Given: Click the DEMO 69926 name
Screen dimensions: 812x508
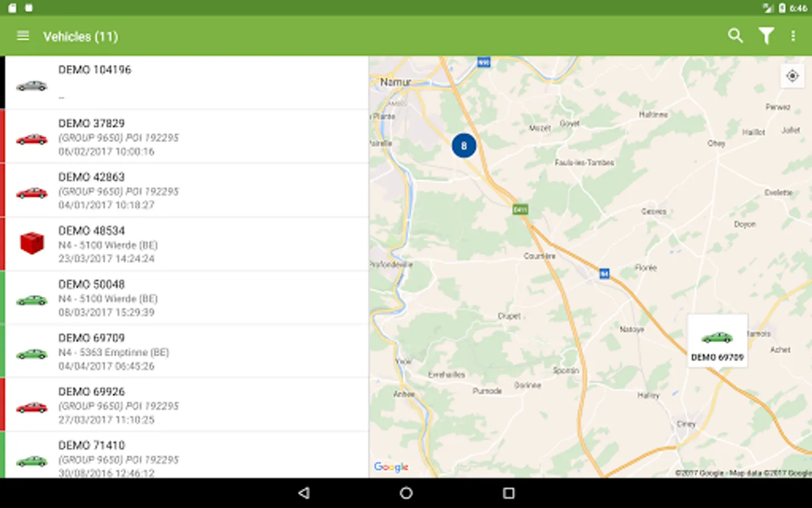Looking at the screenshot, I should 91,391.
